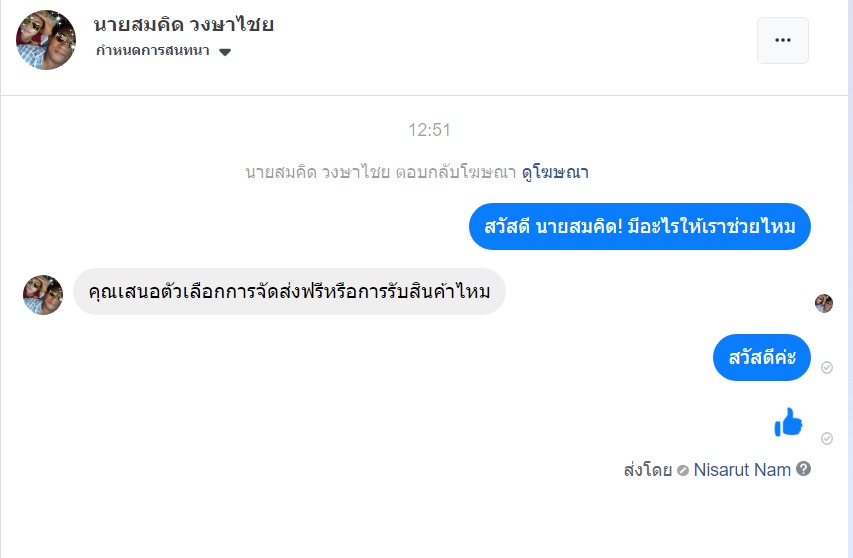Click the caret arrow beside กำหนดการสนทนา

tap(225, 52)
